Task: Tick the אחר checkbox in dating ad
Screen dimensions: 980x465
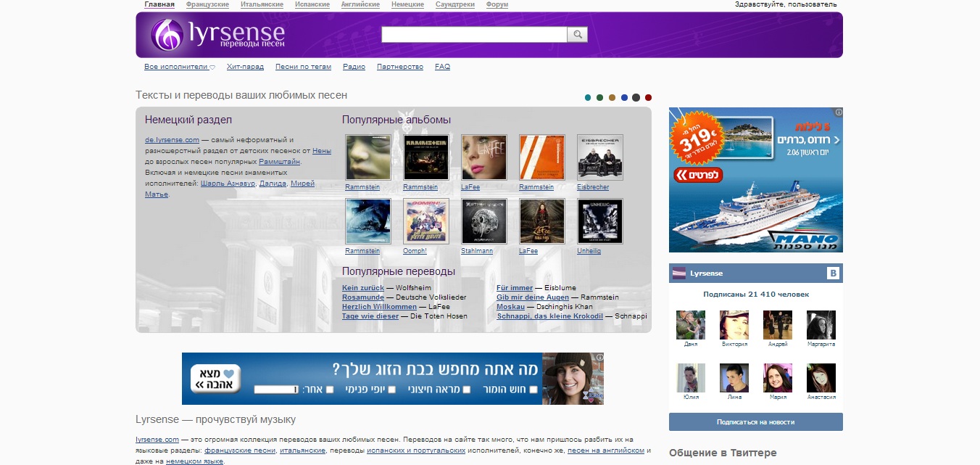Action: pos(330,390)
